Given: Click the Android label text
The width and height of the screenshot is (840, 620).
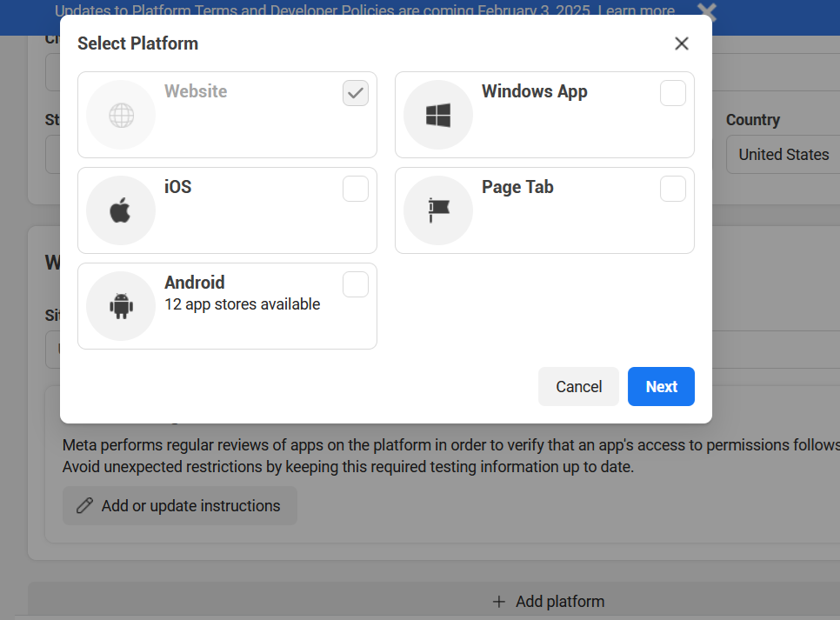Looking at the screenshot, I should pos(195,283).
